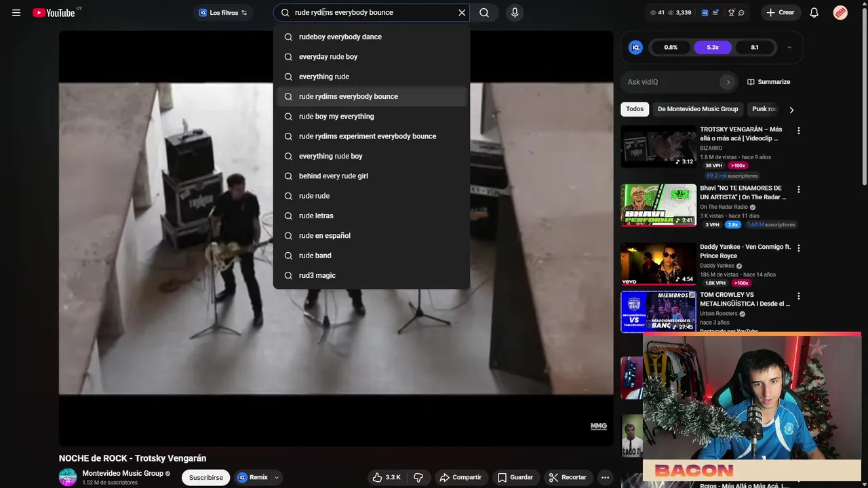
Task: Click Suscribirse button
Action: click(205, 478)
